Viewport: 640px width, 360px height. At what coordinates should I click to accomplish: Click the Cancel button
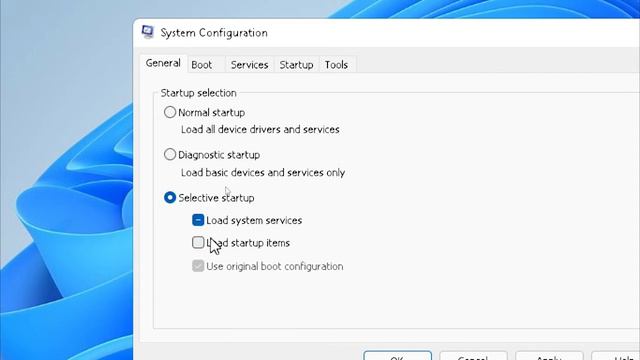(x=473, y=355)
